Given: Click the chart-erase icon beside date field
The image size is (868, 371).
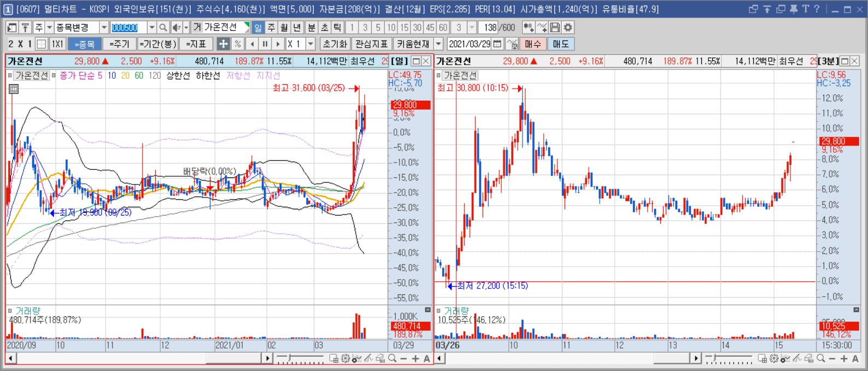Looking at the screenshot, I should point(512,44).
